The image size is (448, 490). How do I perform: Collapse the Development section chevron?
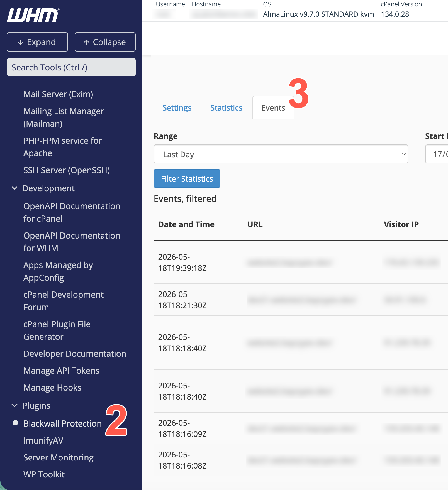click(x=14, y=188)
